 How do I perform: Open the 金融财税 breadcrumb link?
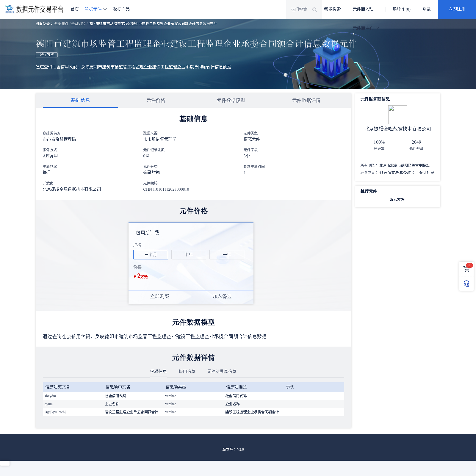(x=78, y=24)
